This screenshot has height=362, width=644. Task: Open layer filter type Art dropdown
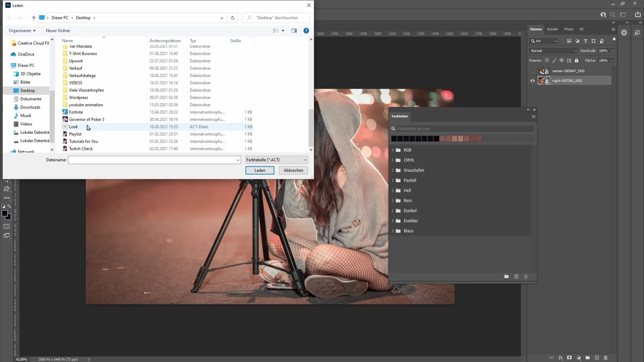click(x=544, y=41)
